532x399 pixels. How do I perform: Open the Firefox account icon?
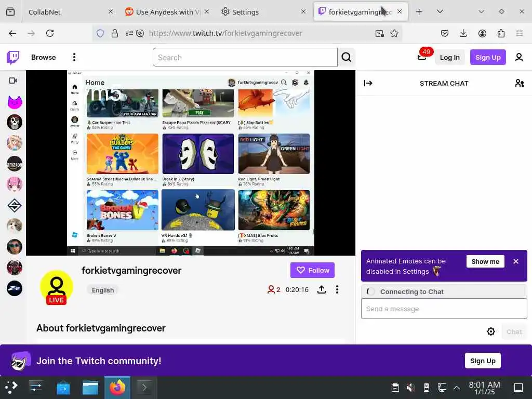pos(482,33)
